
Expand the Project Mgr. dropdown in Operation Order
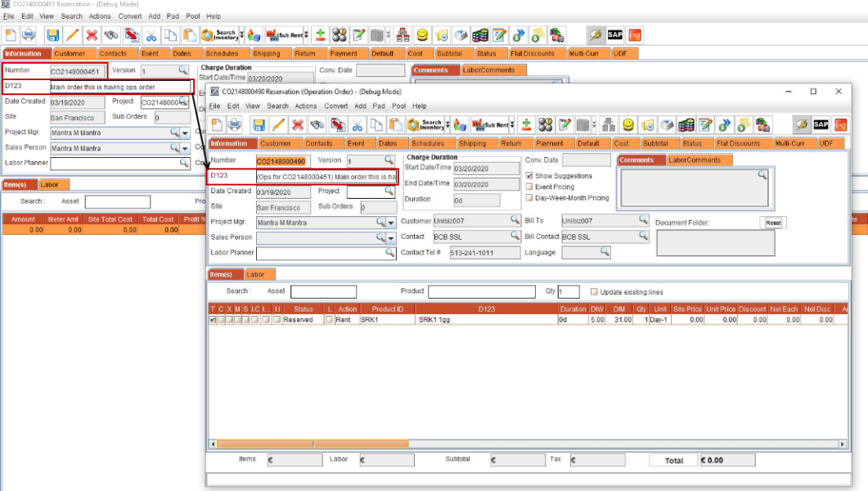pyautogui.click(x=391, y=223)
